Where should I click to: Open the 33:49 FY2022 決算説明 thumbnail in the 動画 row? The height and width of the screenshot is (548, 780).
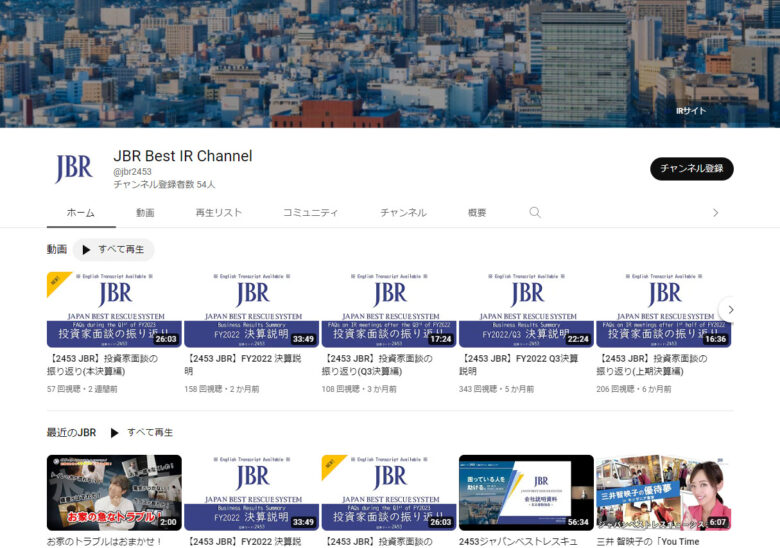coord(252,309)
